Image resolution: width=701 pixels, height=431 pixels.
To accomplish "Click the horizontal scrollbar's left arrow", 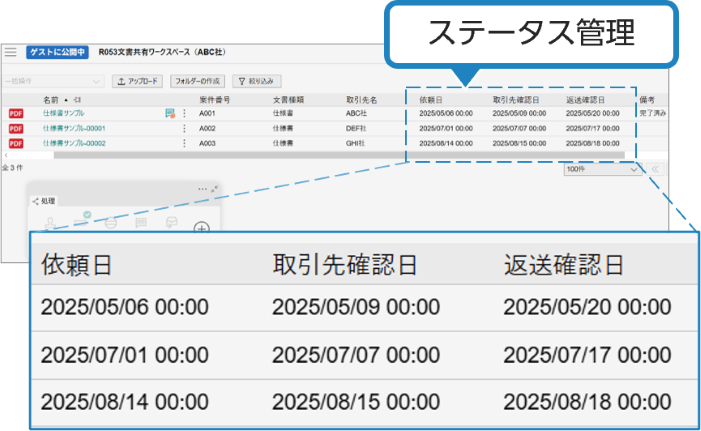I will point(6,155).
